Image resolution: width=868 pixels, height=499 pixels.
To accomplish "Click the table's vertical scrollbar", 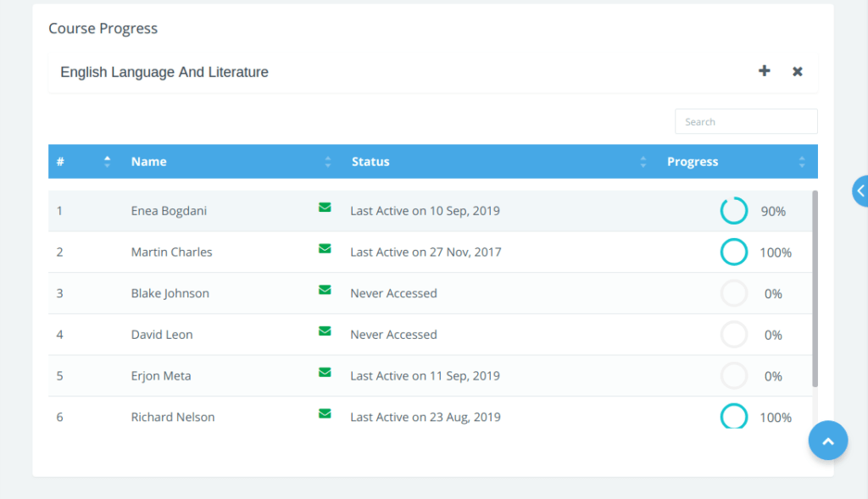I will 815,289.
